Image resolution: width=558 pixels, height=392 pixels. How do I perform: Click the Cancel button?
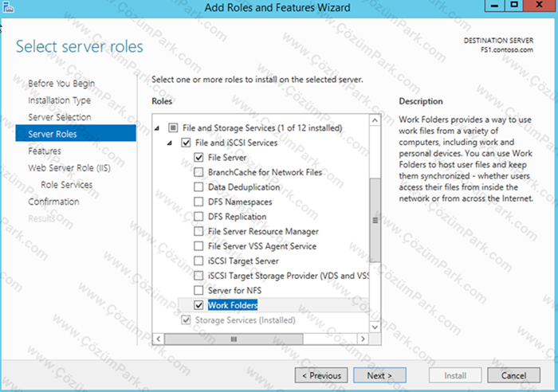coord(513,375)
